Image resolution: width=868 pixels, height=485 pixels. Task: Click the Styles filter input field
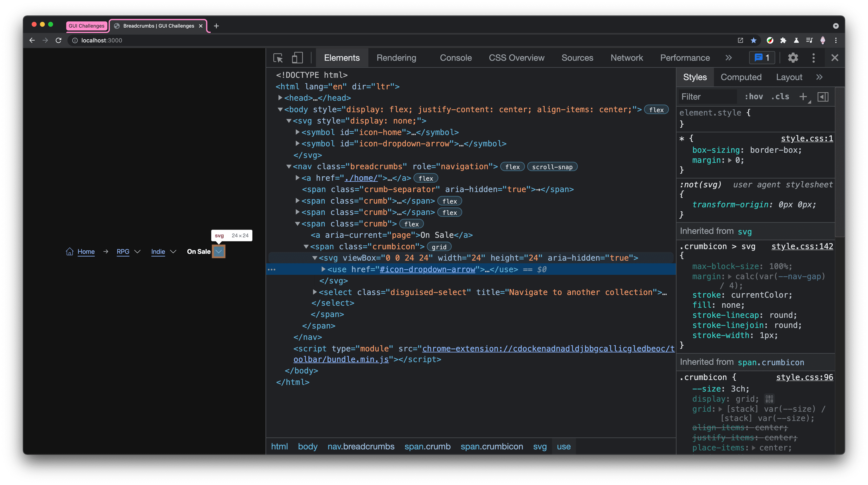[707, 97]
